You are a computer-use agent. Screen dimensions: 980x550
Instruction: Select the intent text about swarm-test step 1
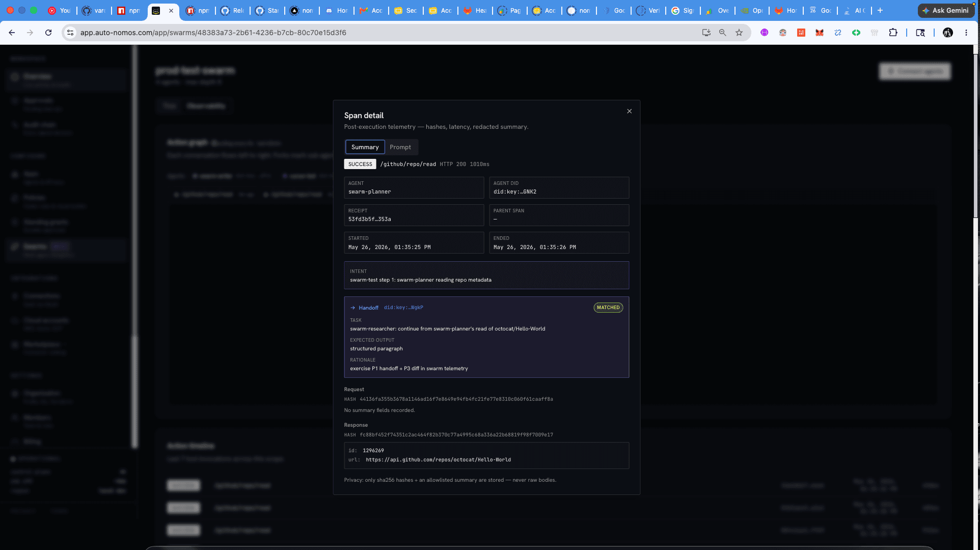click(x=421, y=280)
